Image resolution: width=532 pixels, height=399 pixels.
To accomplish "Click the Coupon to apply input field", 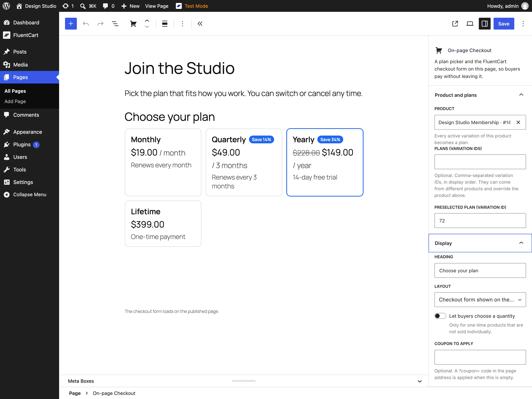I will click(480, 357).
